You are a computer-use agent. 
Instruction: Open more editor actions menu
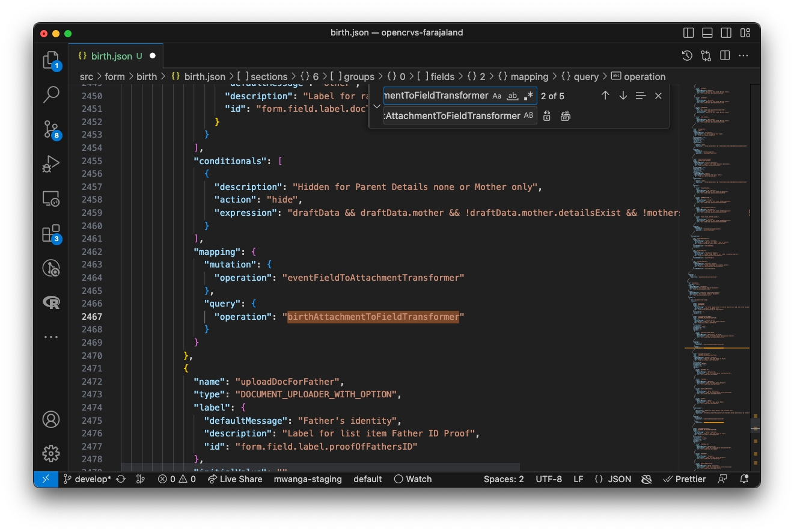coord(744,56)
